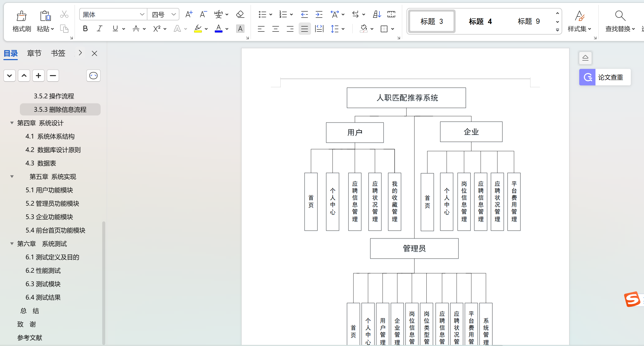This screenshot has height=346, width=644.
Task: Toggle justified text alignment
Action: (x=305, y=29)
